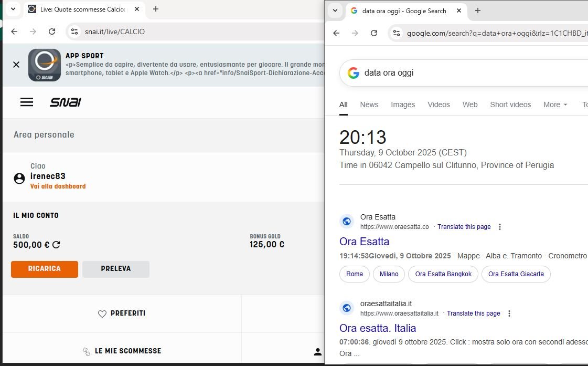Open the SNAI hamburger menu
The height and width of the screenshot is (366, 588).
click(x=27, y=102)
